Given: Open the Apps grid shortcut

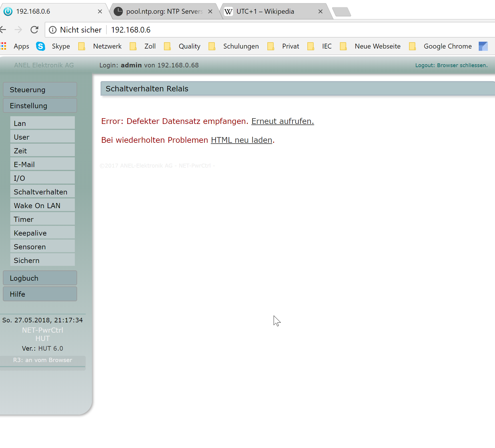Looking at the screenshot, I should point(3,46).
